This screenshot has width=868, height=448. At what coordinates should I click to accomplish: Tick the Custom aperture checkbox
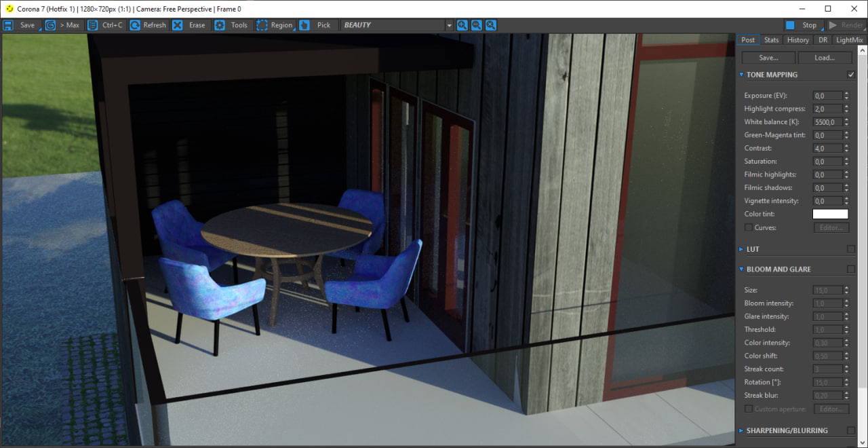coord(749,409)
